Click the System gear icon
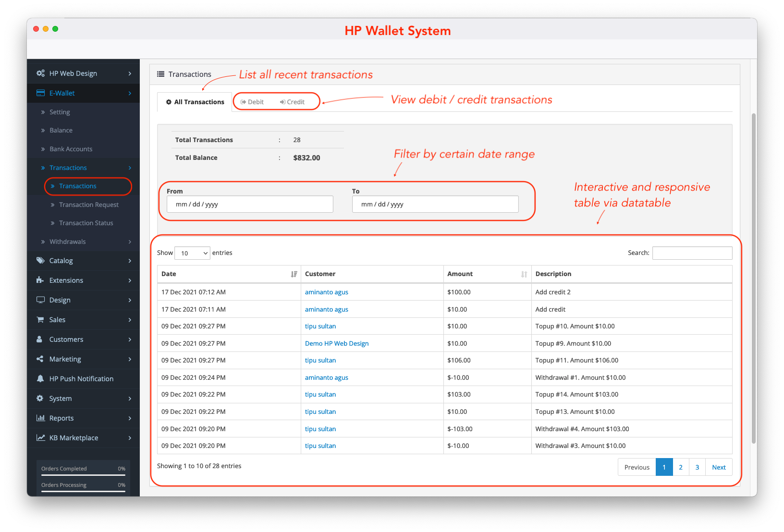Image resolution: width=784 pixels, height=532 pixels. (x=40, y=399)
